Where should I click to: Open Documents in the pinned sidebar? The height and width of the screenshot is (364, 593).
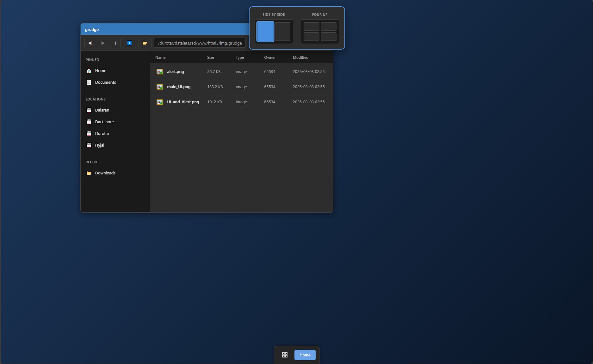pyautogui.click(x=105, y=82)
